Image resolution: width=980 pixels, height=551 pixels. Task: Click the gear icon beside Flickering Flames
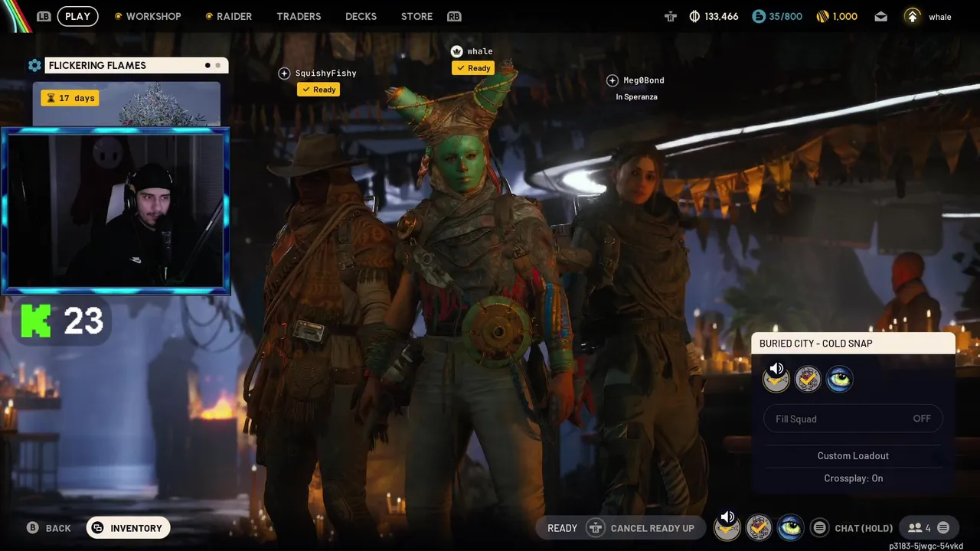tap(34, 65)
